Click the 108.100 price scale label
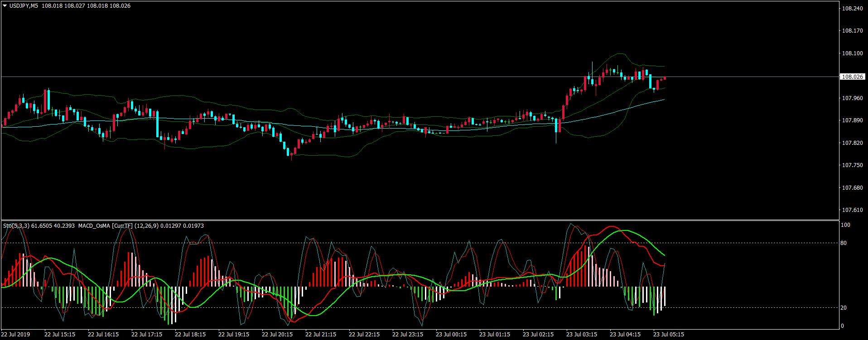 tap(852, 53)
